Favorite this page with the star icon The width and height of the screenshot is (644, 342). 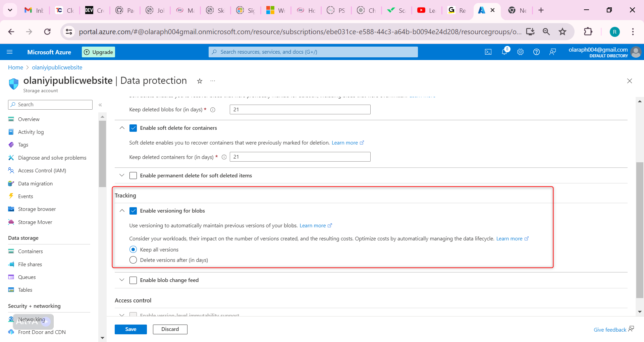click(200, 81)
